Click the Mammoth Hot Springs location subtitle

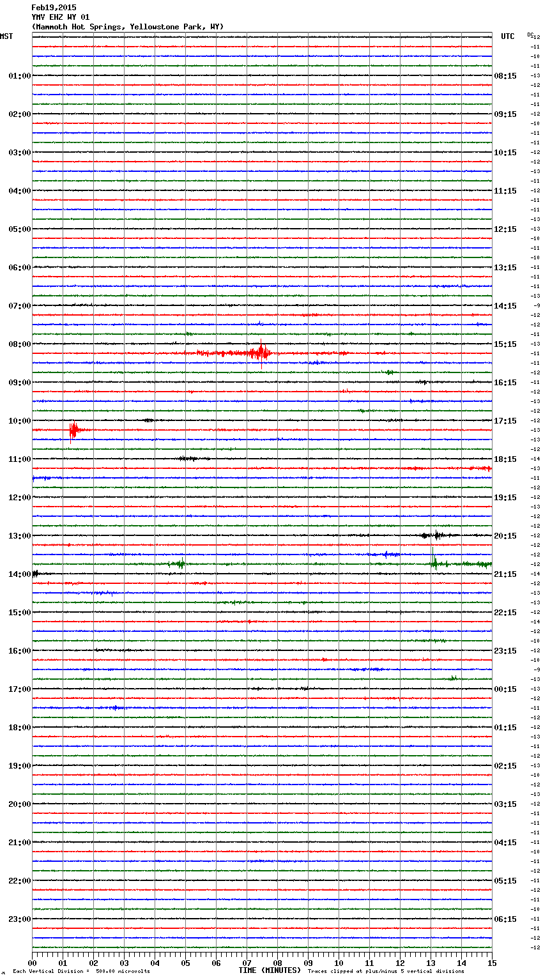pos(128,27)
